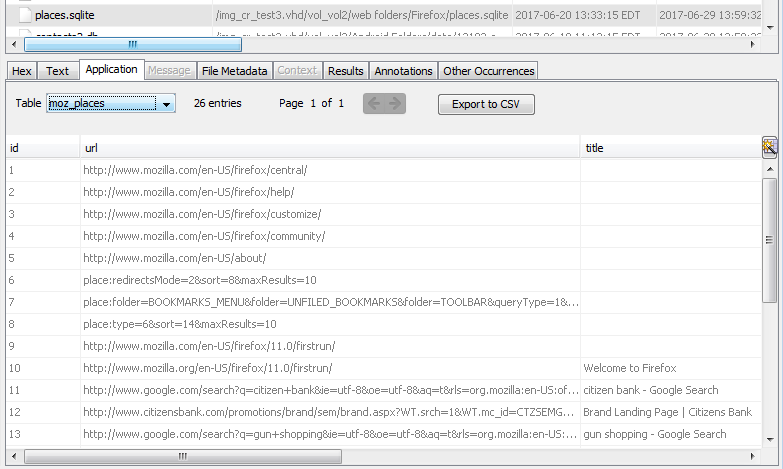Viewport: 783px width, 469px height.
Task: Open the File Metadata tab
Action: [x=234, y=71]
